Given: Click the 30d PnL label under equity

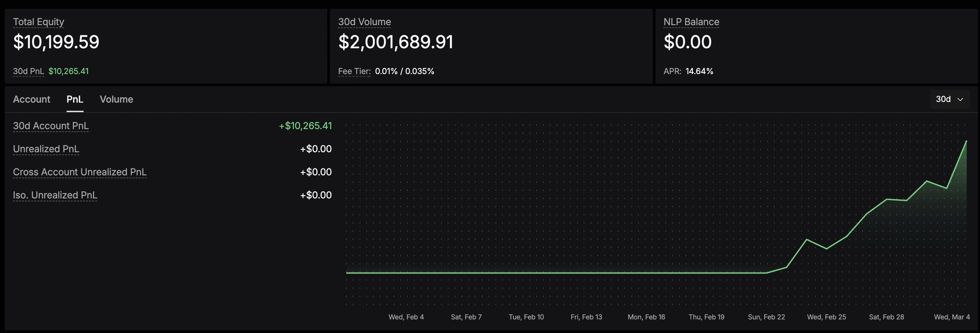Looking at the screenshot, I should [28, 71].
